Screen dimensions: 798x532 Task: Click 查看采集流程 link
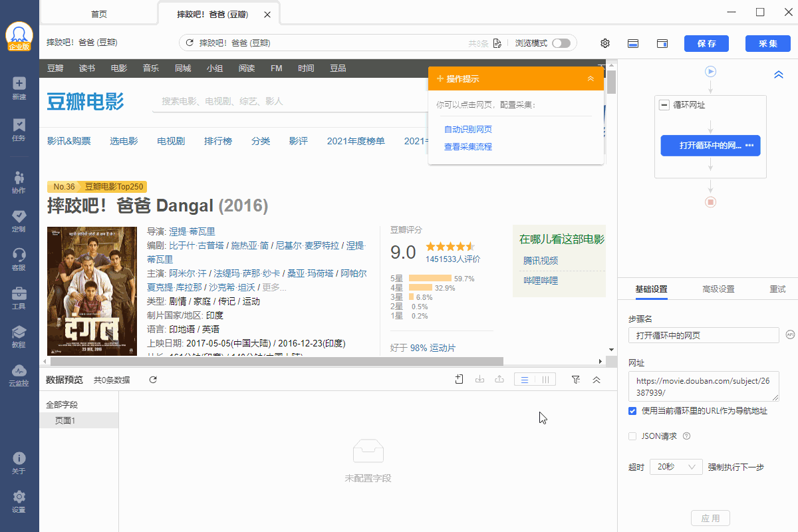click(468, 146)
